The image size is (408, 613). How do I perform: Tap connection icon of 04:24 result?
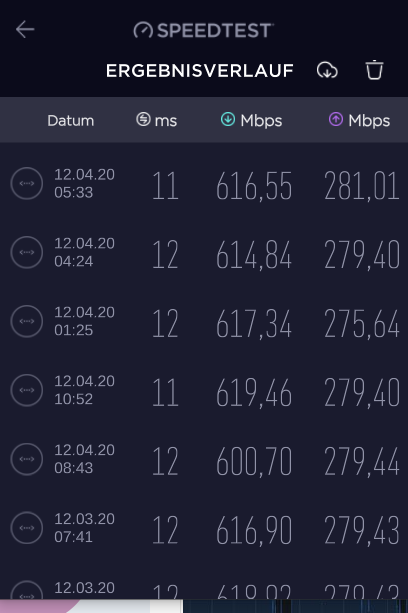click(27, 252)
